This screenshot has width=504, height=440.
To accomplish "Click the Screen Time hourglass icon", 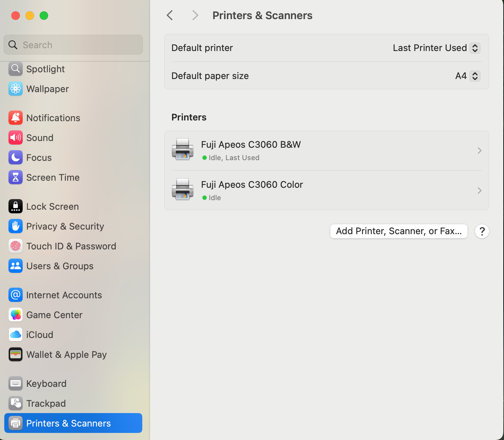I will pos(16,177).
